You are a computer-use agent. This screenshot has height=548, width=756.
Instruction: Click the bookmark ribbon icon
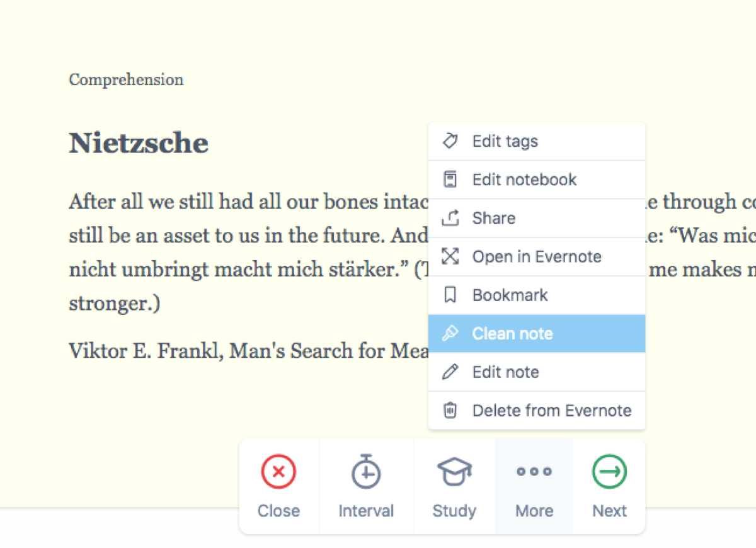[450, 295]
